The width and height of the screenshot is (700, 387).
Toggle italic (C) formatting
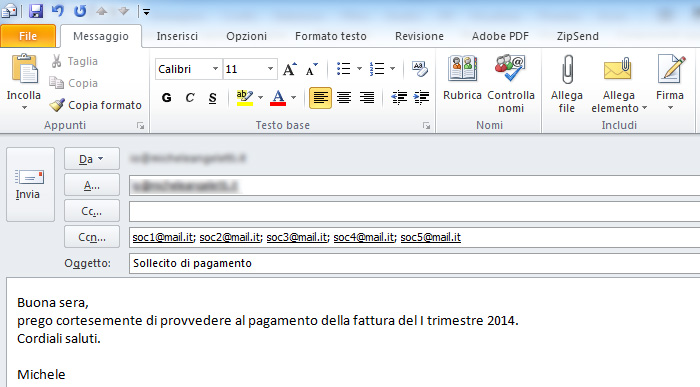click(x=190, y=98)
